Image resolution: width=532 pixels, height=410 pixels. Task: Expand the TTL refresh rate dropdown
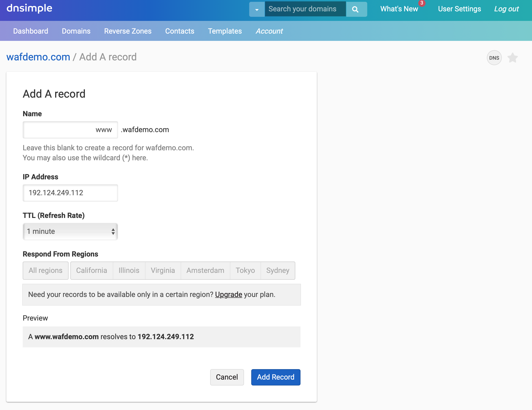tap(70, 231)
